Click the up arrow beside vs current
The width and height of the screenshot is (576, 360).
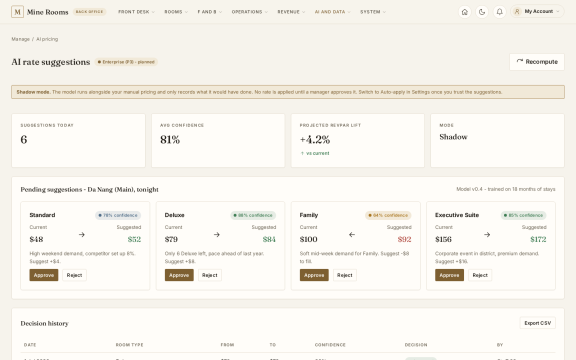click(x=302, y=154)
